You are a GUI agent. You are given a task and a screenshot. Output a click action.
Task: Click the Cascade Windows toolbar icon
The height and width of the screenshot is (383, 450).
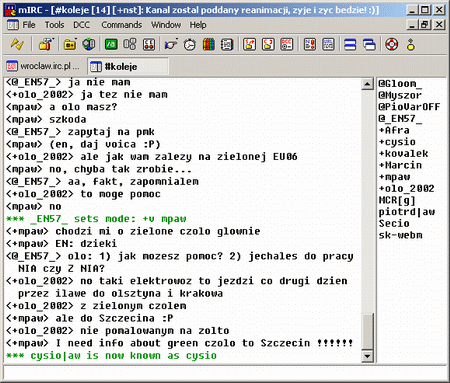(369, 44)
